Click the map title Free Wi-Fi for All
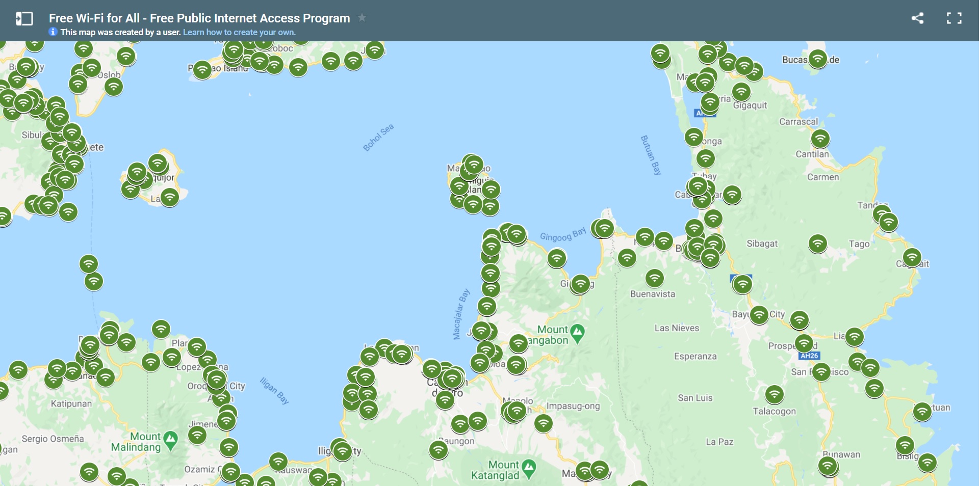Image resolution: width=980 pixels, height=486 pixels. pos(199,18)
